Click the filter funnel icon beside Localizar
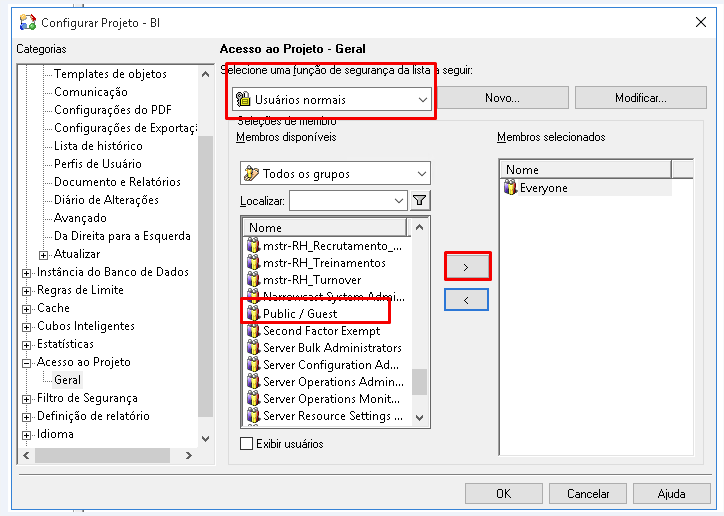This screenshot has width=724, height=516. pos(420,201)
